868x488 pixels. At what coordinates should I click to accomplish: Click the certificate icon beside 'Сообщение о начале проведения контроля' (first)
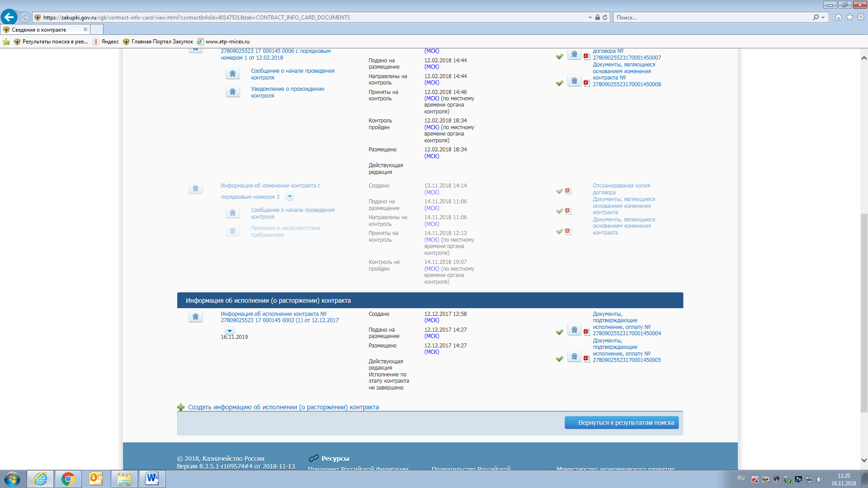(232, 74)
